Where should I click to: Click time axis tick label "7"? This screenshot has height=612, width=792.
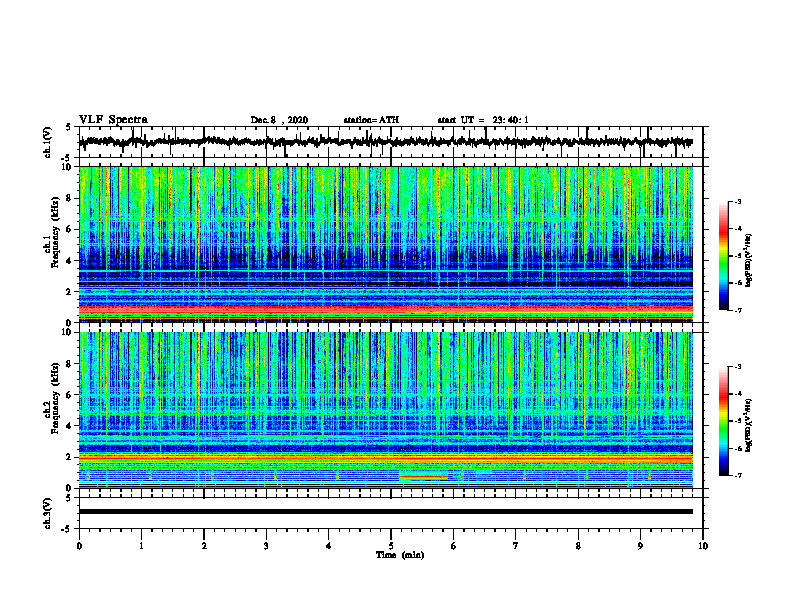[x=516, y=546]
